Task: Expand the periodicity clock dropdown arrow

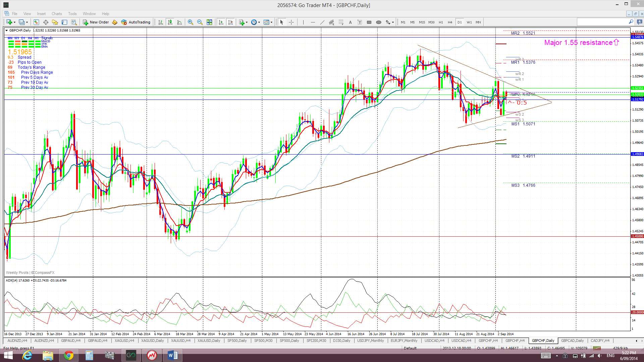Action: coord(259,22)
